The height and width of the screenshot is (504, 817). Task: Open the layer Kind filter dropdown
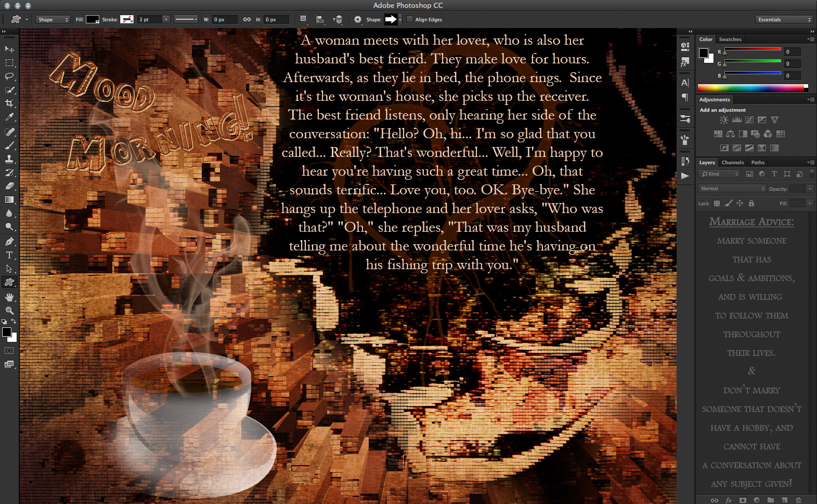pos(719,174)
